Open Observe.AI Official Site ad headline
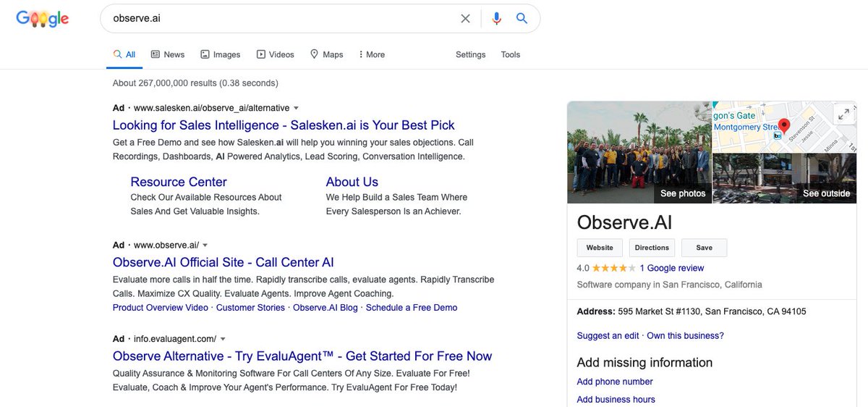The image size is (868, 407). point(224,262)
